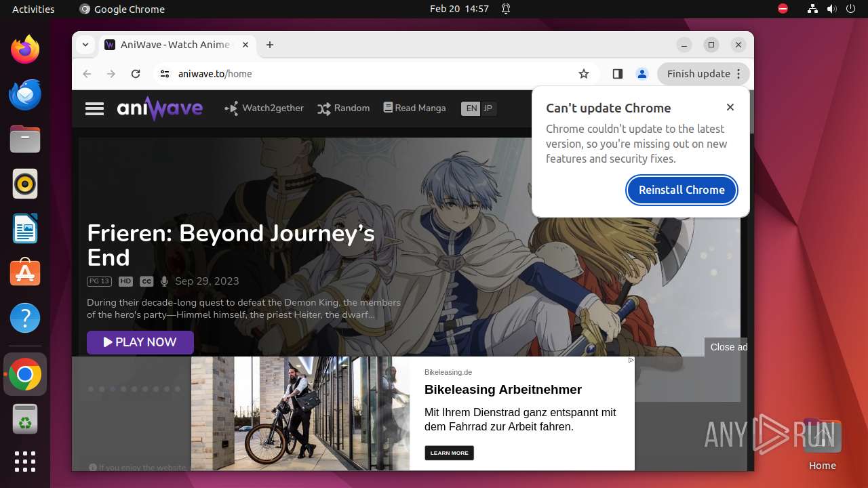Maximize the Chrome window
Image resolution: width=868 pixels, height=488 pixels.
click(711, 45)
